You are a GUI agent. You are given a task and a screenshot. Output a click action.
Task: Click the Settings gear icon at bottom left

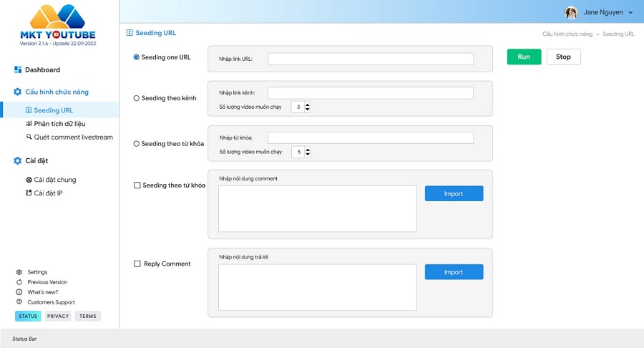pyautogui.click(x=19, y=272)
